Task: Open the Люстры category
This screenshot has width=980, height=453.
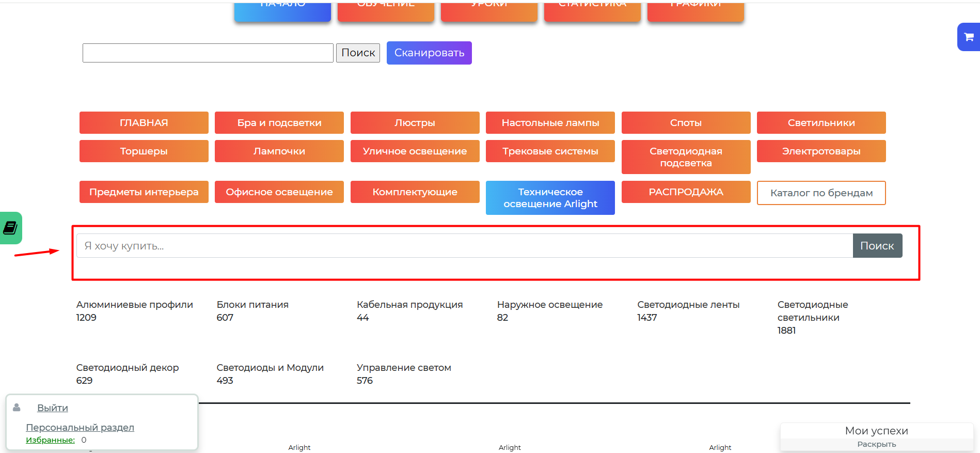Action: 415,123
